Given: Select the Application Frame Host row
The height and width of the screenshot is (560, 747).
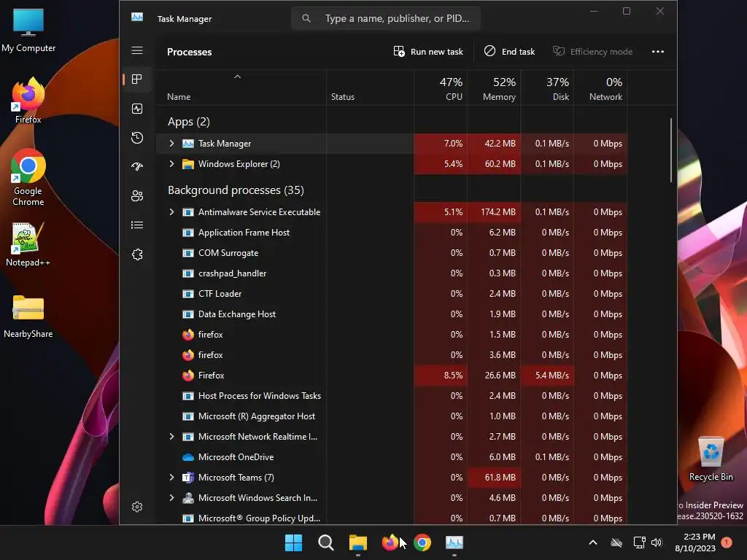Looking at the screenshot, I should [391, 233].
